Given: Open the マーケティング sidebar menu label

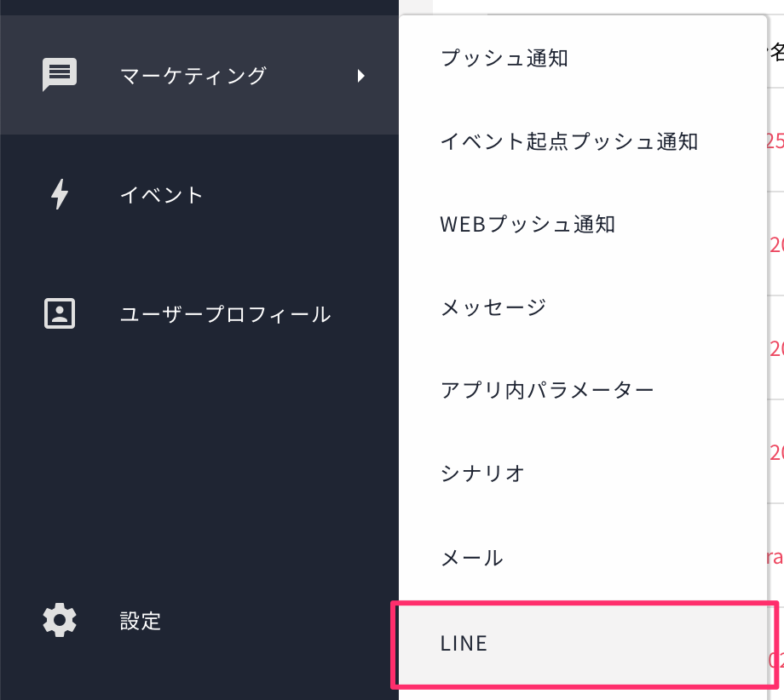Looking at the screenshot, I should pos(193,76).
